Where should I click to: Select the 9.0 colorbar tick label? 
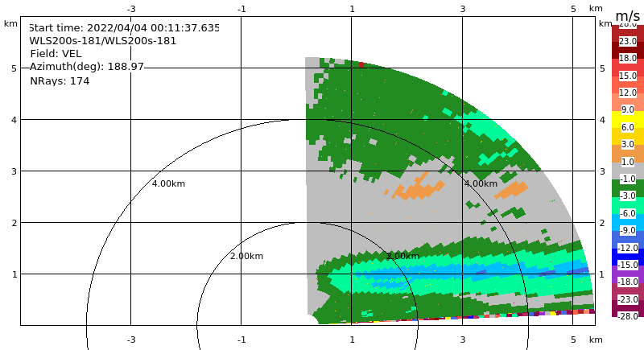coord(628,110)
